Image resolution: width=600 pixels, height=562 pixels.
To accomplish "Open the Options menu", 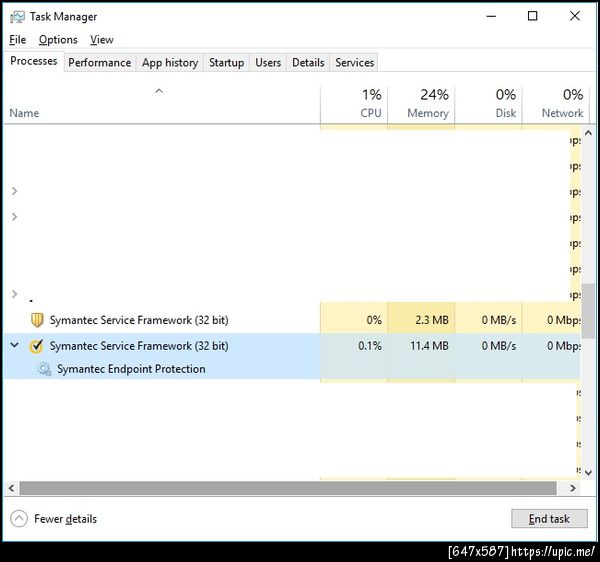I will pos(58,40).
